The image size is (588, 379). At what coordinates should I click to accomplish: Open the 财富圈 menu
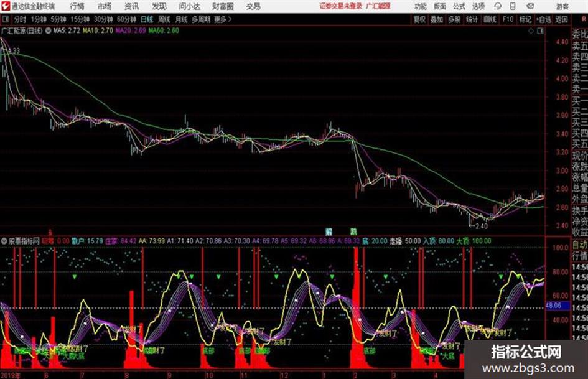223,6
